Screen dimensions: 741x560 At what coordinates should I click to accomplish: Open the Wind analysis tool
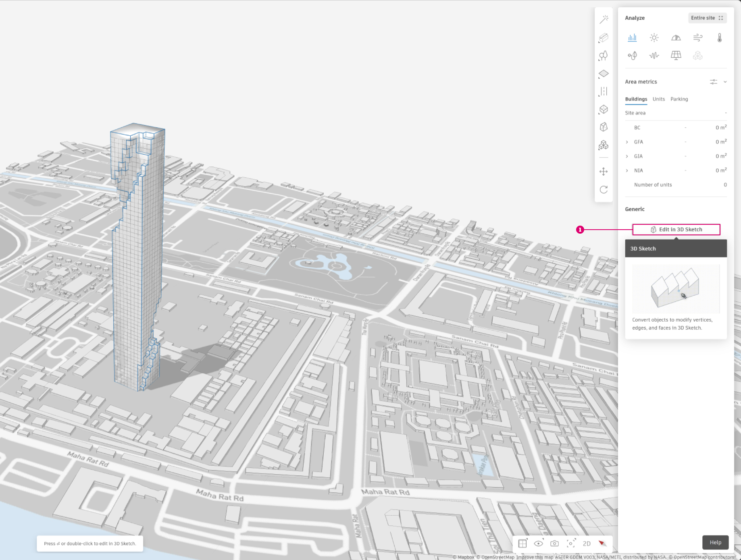click(697, 38)
